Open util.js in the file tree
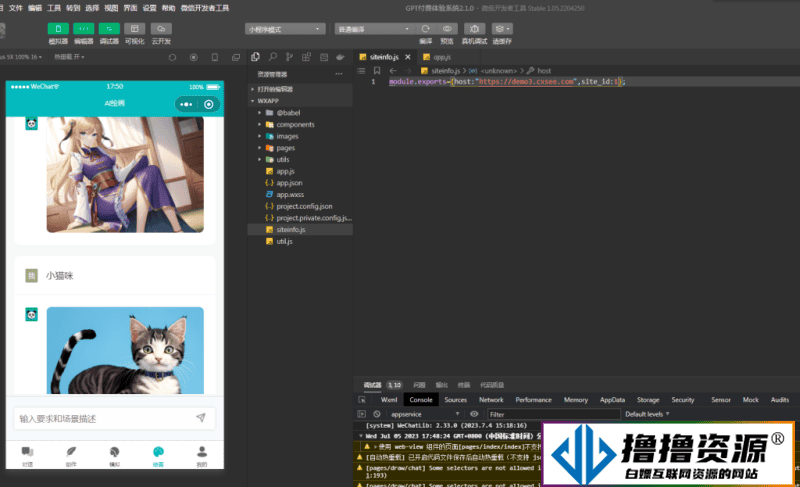 (x=284, y=242)
